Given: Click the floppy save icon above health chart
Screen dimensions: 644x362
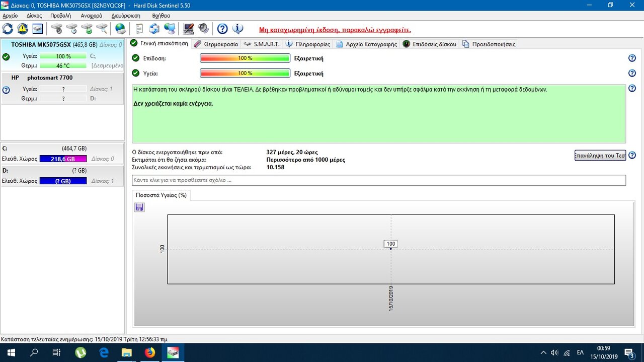Looking at the screenshot, I should point(139,207).
